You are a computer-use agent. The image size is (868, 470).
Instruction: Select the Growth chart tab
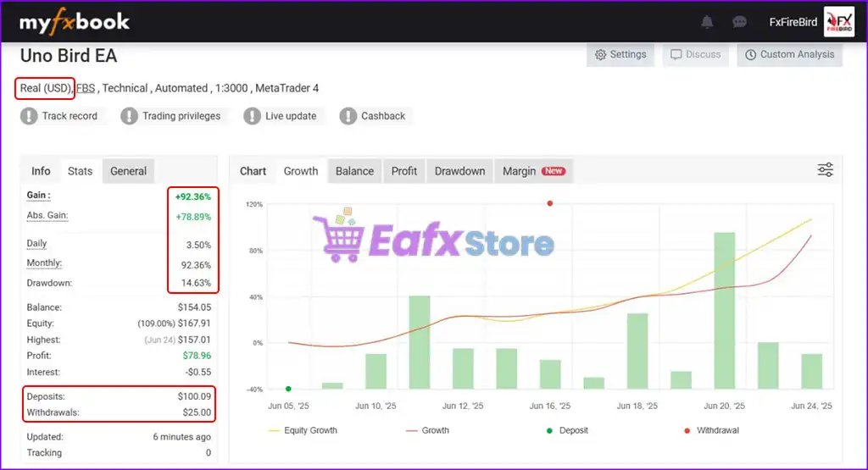coord(301,171)
